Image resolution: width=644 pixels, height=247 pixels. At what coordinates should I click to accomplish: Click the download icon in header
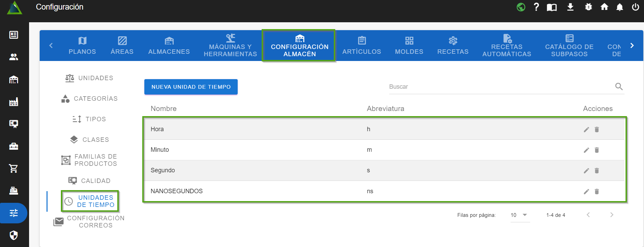(570, 7)
